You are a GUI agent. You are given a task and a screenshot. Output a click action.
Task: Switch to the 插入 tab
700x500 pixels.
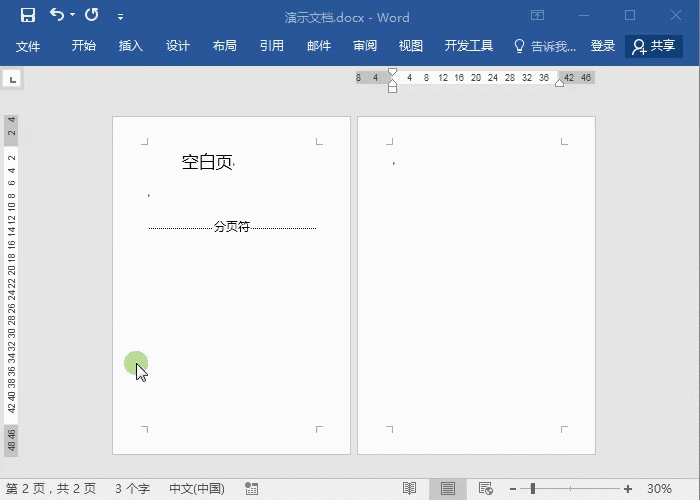tap(131, 46)
